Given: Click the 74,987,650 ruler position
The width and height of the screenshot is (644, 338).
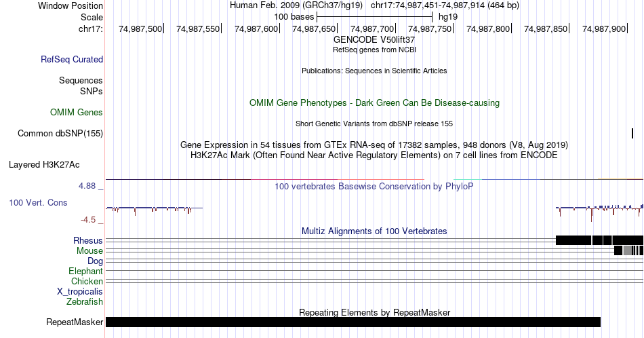Looking at the screenshot, I should [314, 29].
